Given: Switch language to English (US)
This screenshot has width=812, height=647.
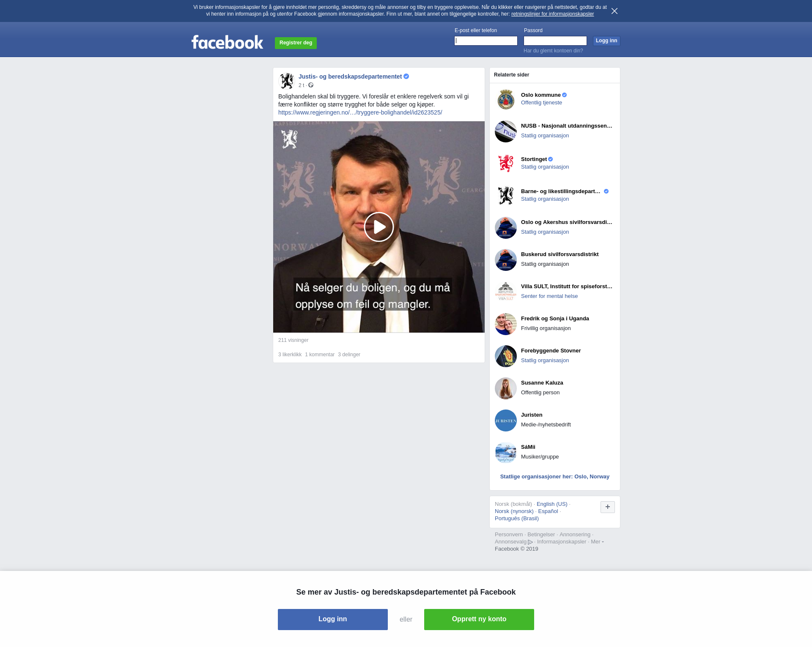Looking at the screenshot, I should [x=552, y=504].
